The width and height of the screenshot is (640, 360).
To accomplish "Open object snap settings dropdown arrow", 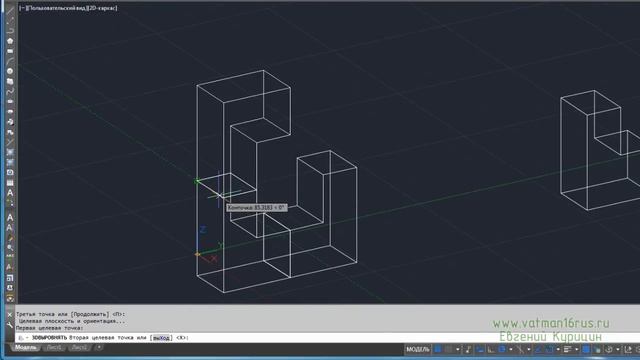I will pos(558,349).
